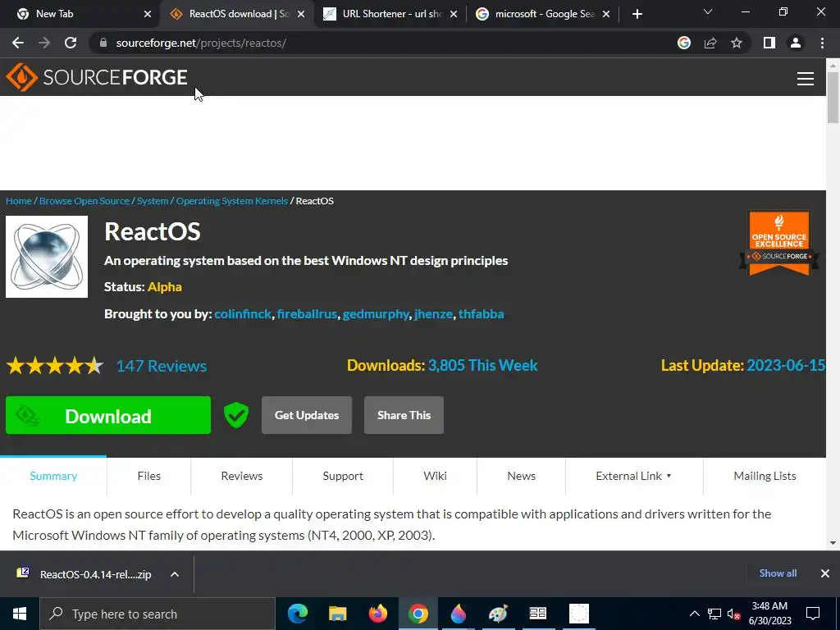The width and height of the screenshot is (840, 630).
Task: Click the Home breadcrumb link
Action: click(19, 201)
